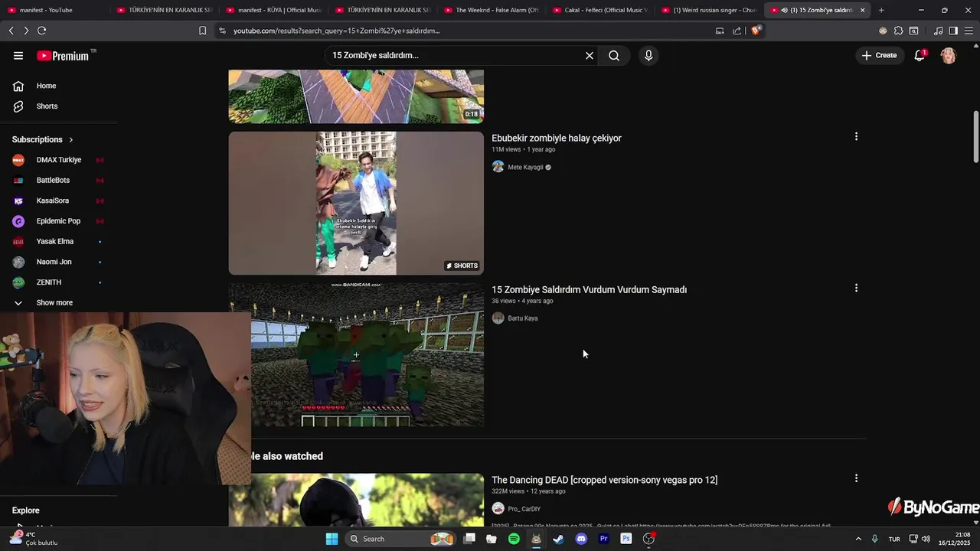The width and height of the screenshot is (980, 551).
Task: Open Discord from the taskbar
Action: (x=581, y=539)
